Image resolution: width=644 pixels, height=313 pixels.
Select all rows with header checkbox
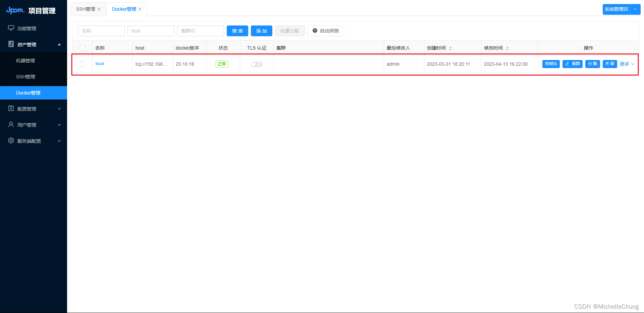coord(83,48)
